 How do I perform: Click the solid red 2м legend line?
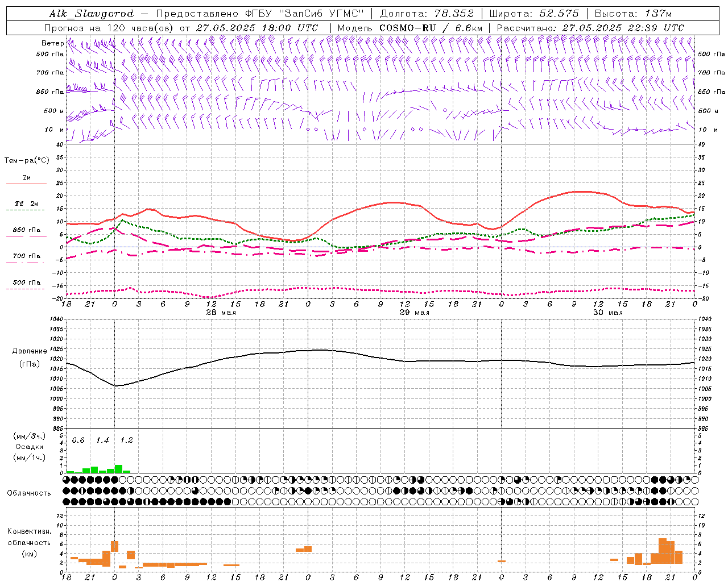(26, 184)
